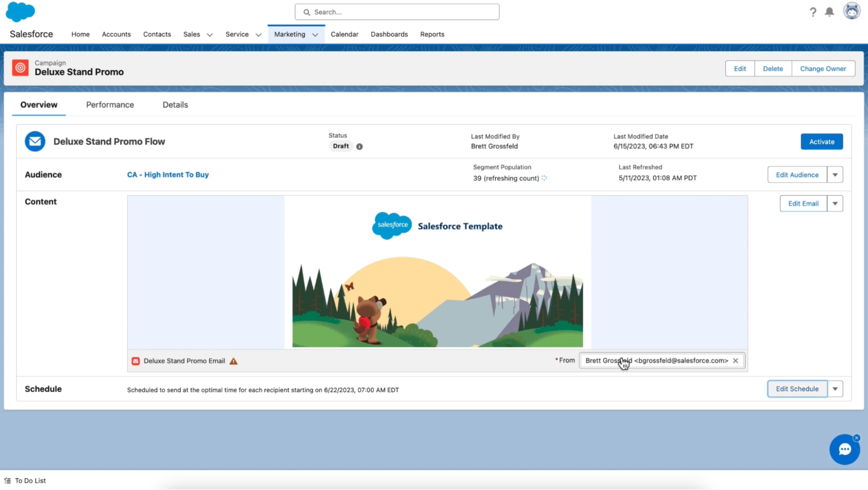Expand the Marketing nav dropdown chevron

pos(315,35)
